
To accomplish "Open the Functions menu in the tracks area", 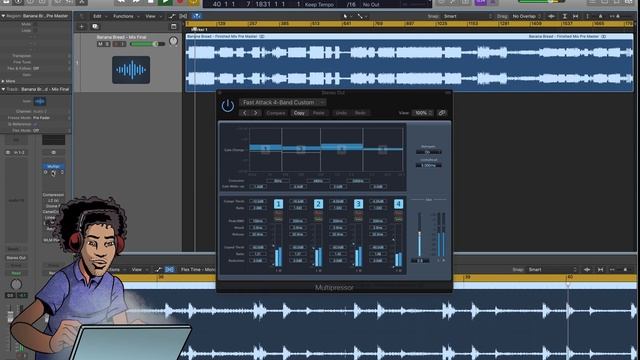I will coord(123,16).
